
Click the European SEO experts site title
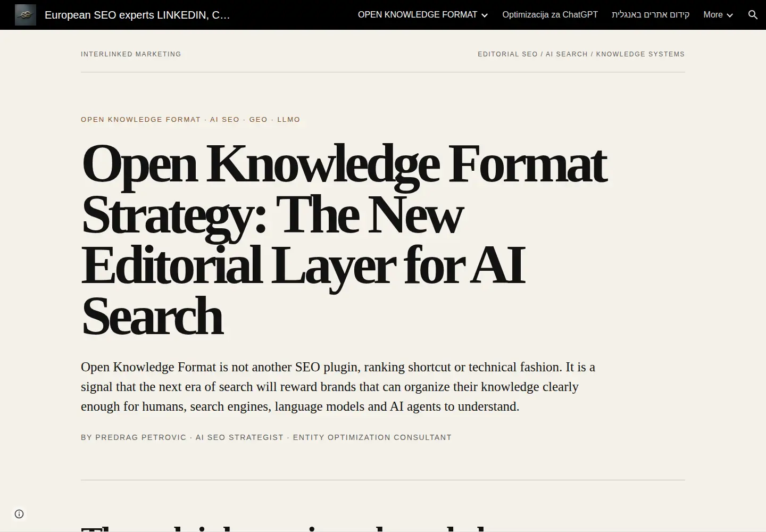[137, 15]
